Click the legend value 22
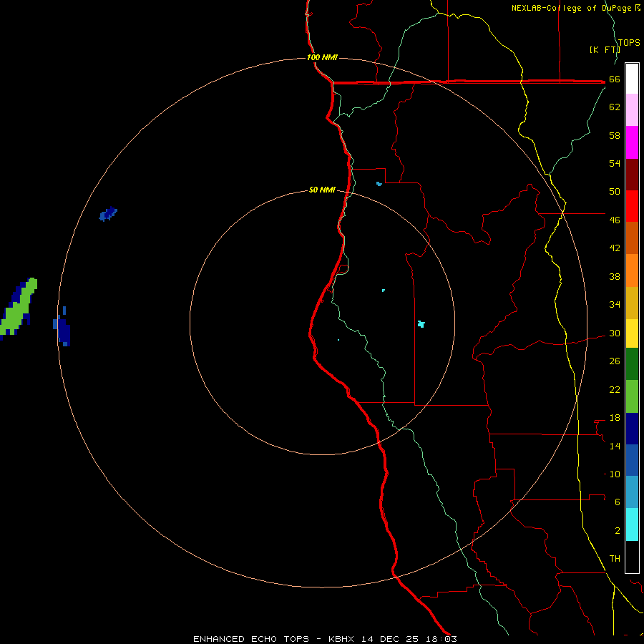The width and height of the screenshot is (644, 644). point(615,389)
